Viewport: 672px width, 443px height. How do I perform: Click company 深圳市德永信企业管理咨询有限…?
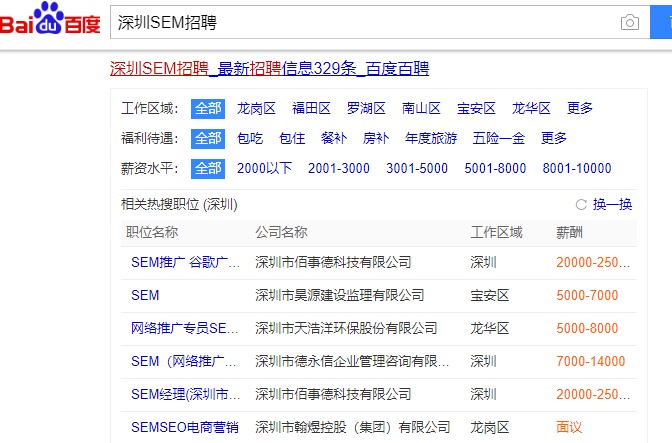pos(352,362)
